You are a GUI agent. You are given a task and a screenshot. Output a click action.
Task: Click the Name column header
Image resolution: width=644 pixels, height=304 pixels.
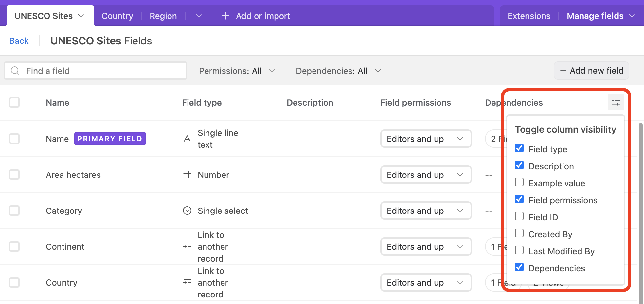[x=58, y=103]
